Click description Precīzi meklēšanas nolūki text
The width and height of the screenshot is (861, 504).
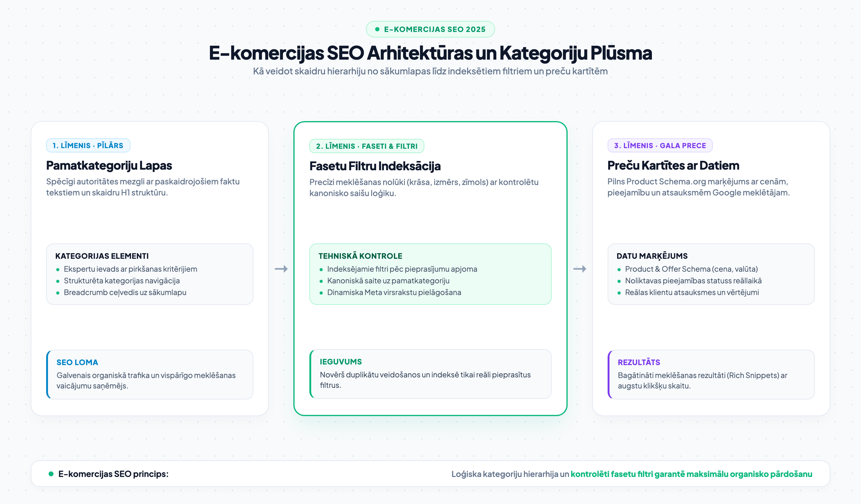424,188
